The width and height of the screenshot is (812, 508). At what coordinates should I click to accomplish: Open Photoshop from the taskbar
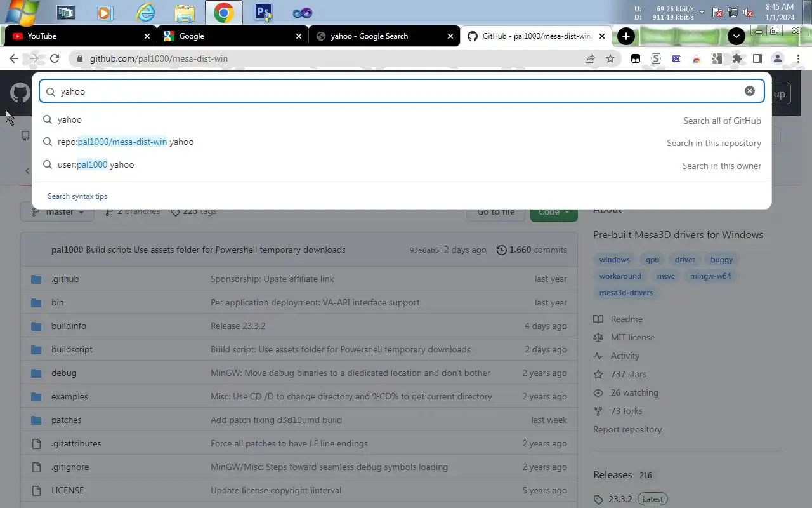tap(263, 12)
